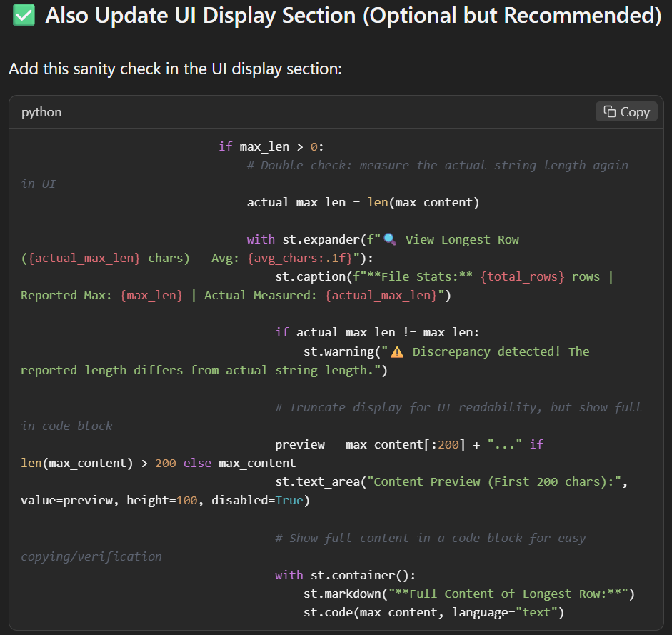672x635 pixels.
Task: Click the green checkmark emoji in heading
Action: coord(24,16)
